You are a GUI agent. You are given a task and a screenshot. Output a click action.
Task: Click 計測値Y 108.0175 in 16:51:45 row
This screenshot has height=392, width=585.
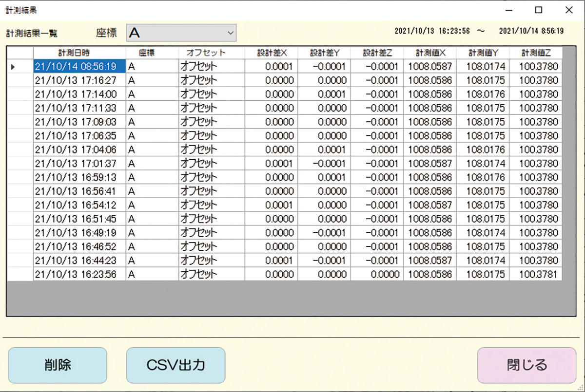tap(483, 219)
